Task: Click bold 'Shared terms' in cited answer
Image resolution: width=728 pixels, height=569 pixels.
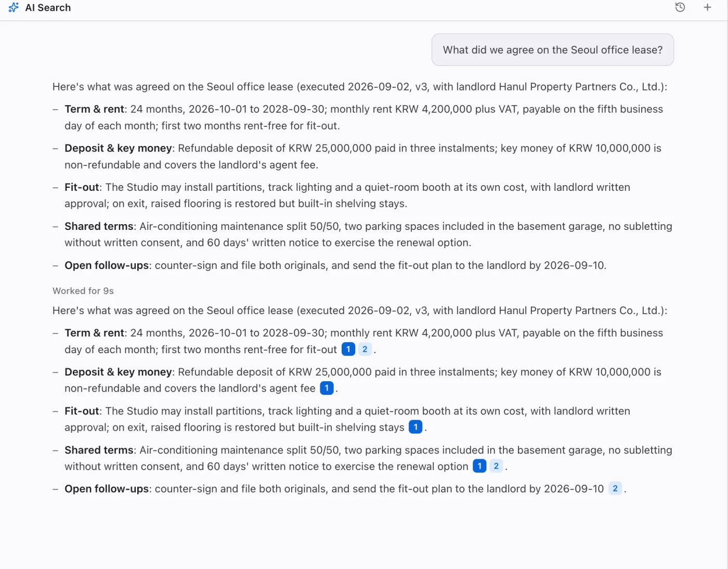Action: (99, 450)
